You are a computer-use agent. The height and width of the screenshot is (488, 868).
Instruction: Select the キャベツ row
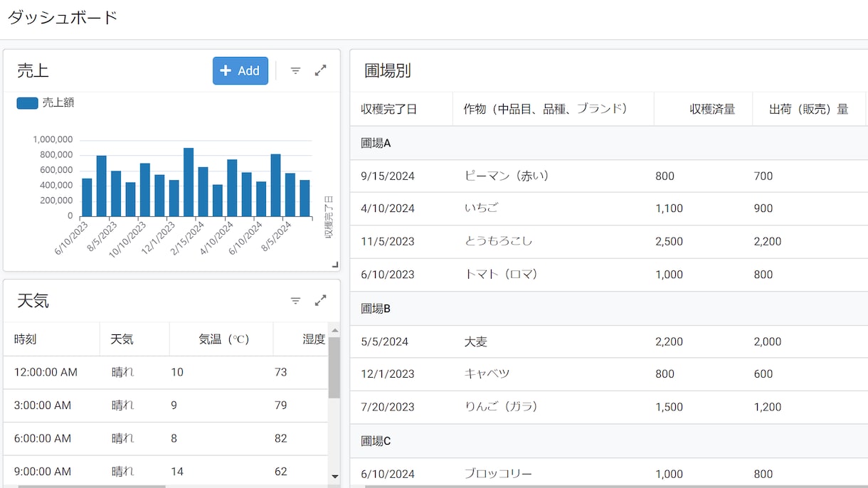pos(609,374)
